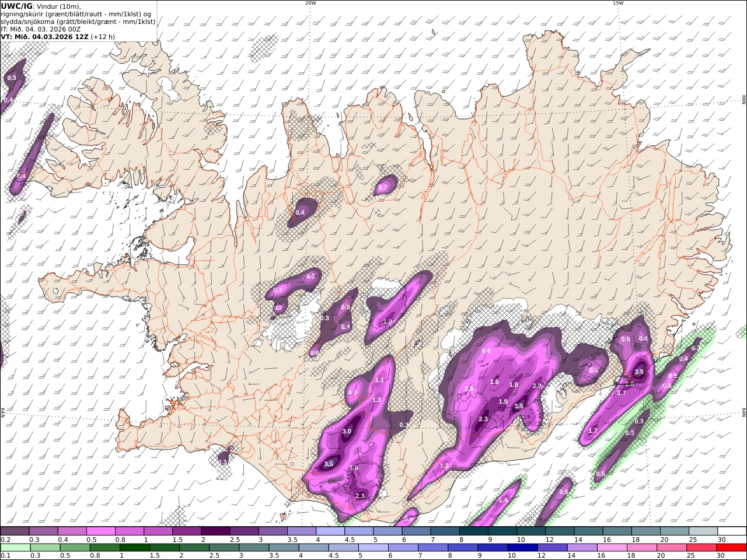
Task: Click the 1.9 precipitation value on the map
Action: 503,401
